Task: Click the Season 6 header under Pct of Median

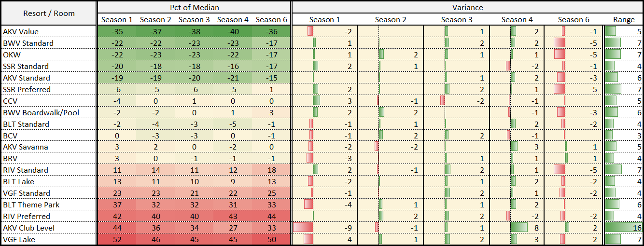Action: [271, 20]
